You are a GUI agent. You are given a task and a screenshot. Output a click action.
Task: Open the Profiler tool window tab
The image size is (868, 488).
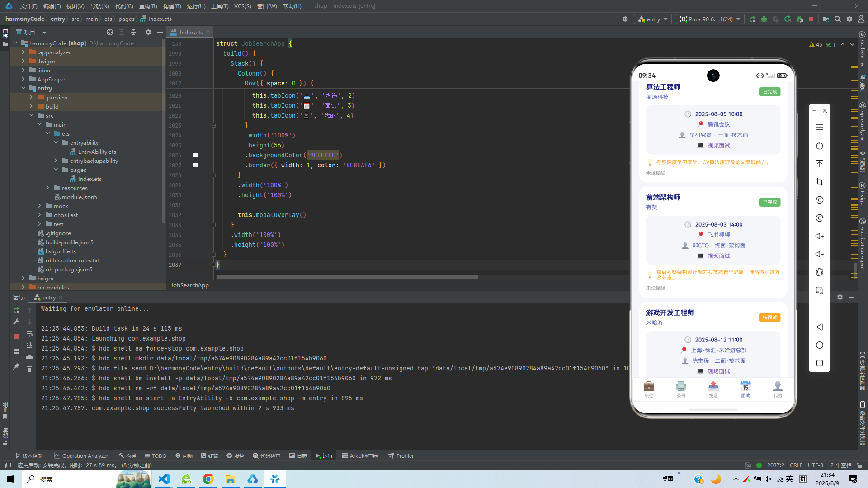tap(401, 456)
